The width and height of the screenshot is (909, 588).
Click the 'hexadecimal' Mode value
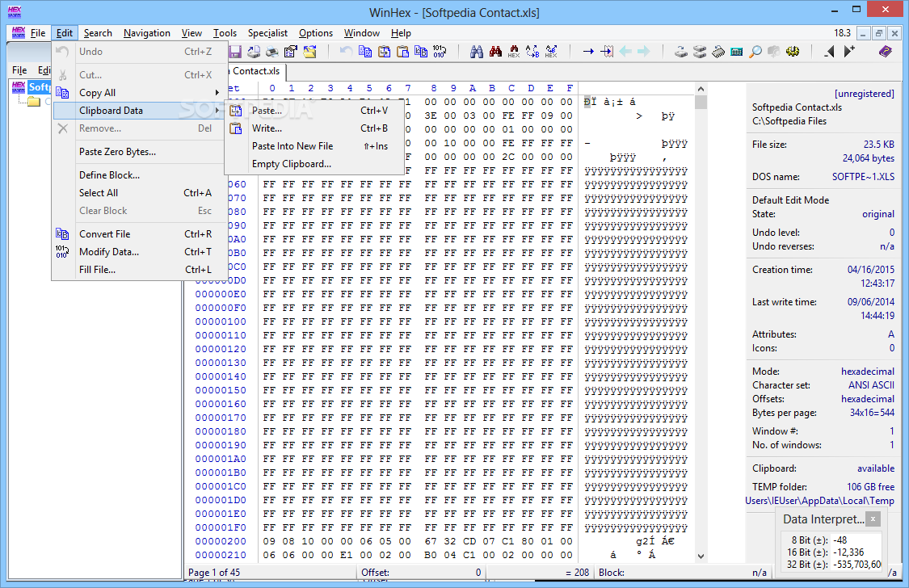[867, 372]
